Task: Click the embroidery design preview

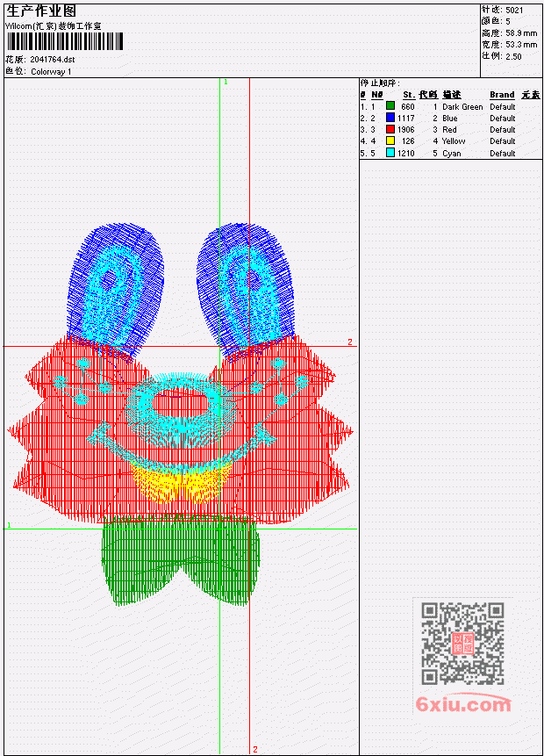Action: (x=181, y=414)
